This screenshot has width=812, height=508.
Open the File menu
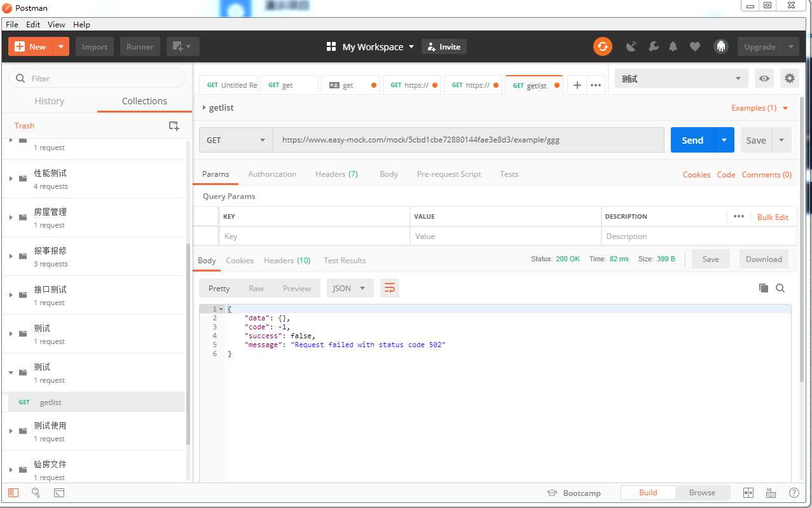12,24
